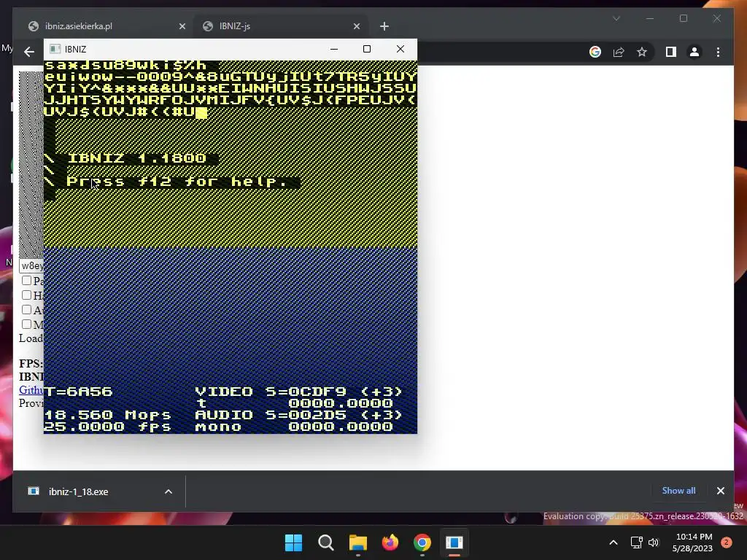Show hidden system tray icons
The image size is (747, 560).
click(x=613, y=542)
